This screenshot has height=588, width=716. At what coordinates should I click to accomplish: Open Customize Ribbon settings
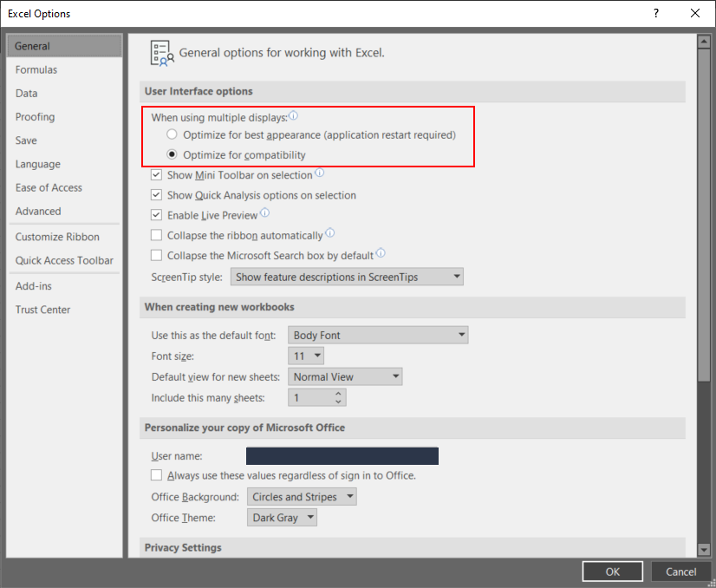click(64, 237)
